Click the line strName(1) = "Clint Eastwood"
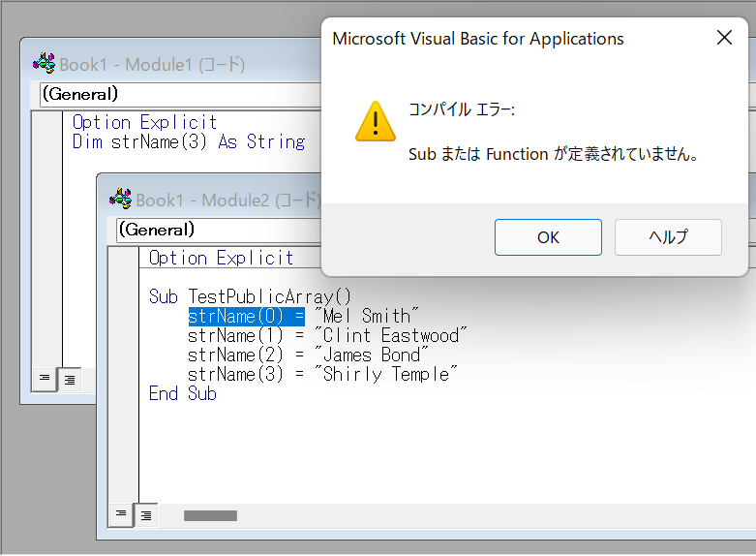 coord(327,335)
